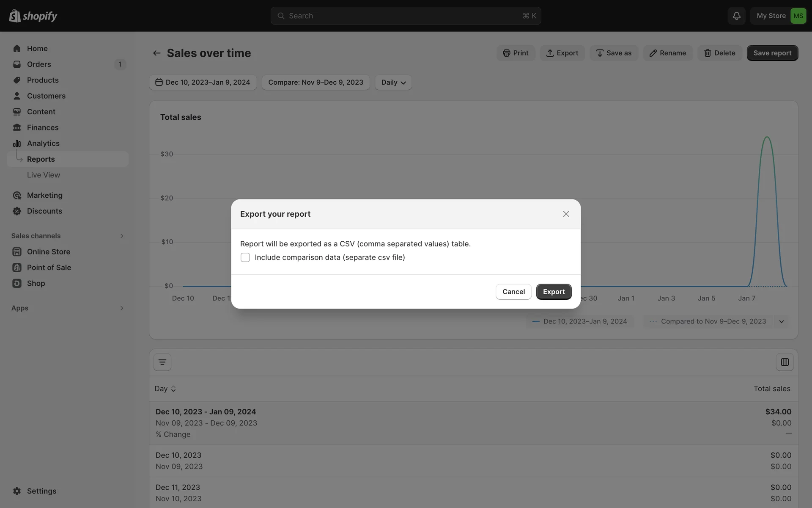Open the table filter icon
812x508 pixels.
[162, 362]
